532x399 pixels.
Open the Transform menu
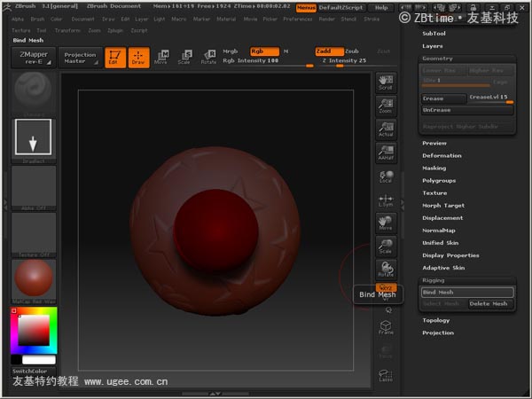tap(67, 30)
